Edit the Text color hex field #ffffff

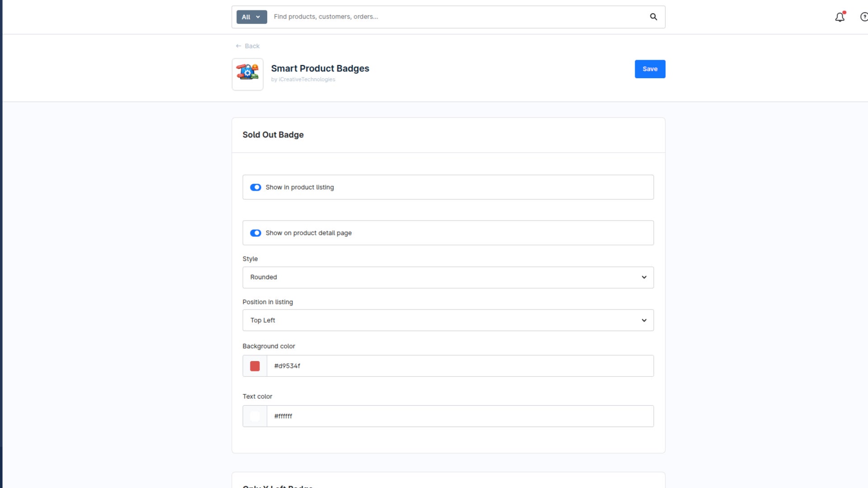point(460,416)
